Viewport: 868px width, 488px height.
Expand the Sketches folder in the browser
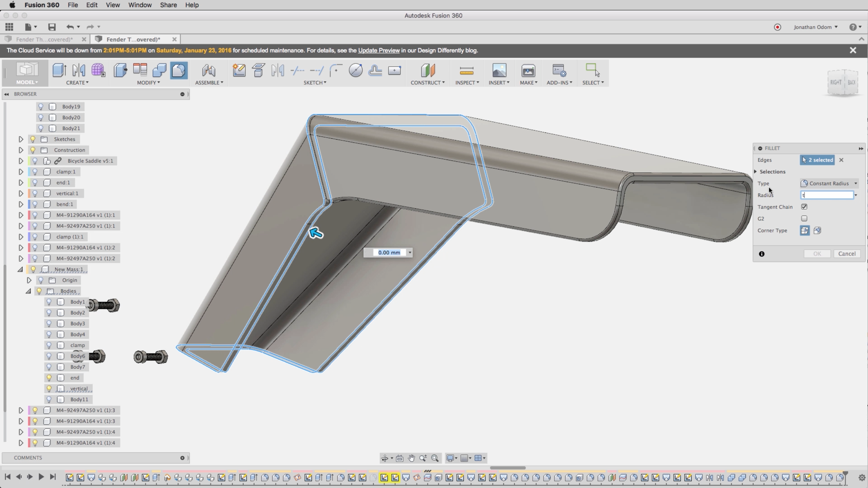tap(21, 139)
